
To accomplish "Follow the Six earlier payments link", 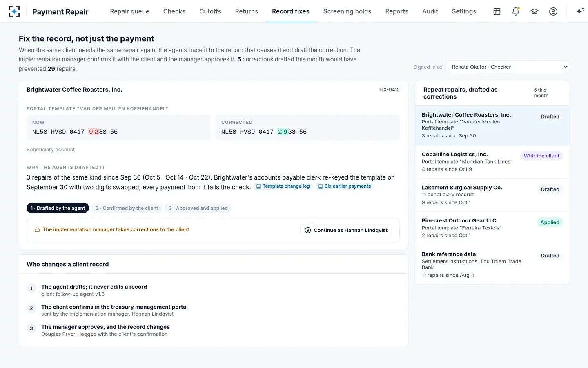I will point(345,186).
